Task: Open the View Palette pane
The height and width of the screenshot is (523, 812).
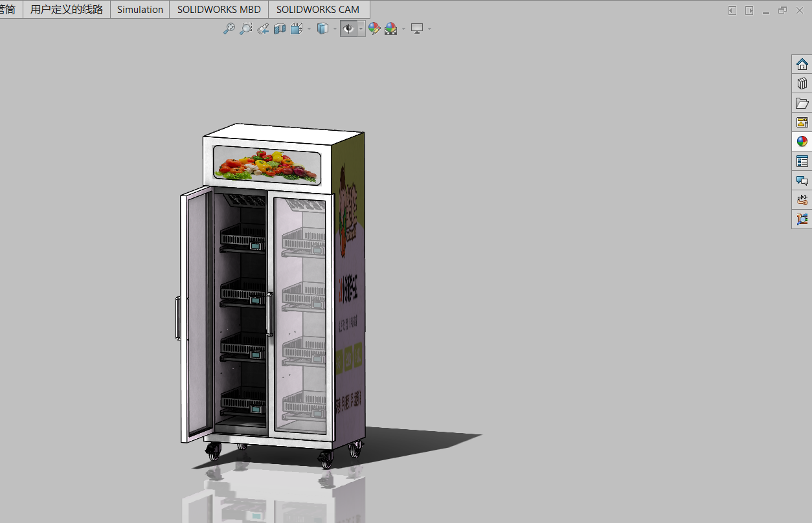Action: (x=802, y=122)
